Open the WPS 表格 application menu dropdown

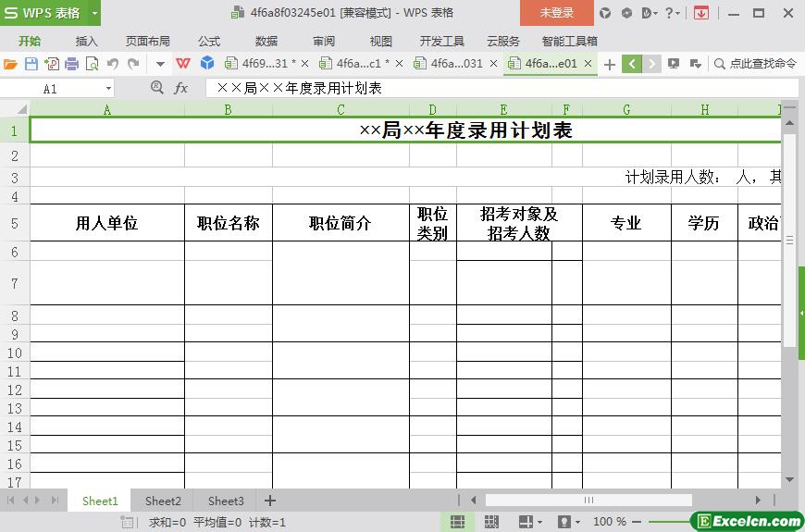click(94, 13)
